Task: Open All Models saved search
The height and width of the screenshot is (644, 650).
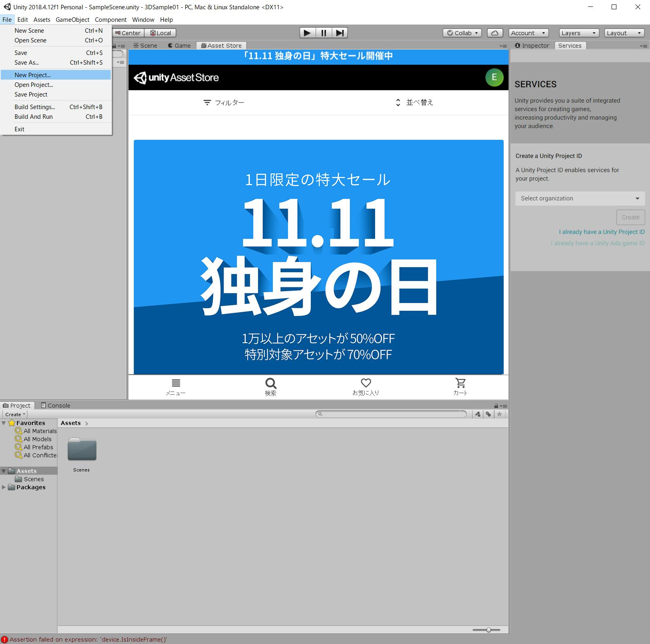Action: point(33,439)
